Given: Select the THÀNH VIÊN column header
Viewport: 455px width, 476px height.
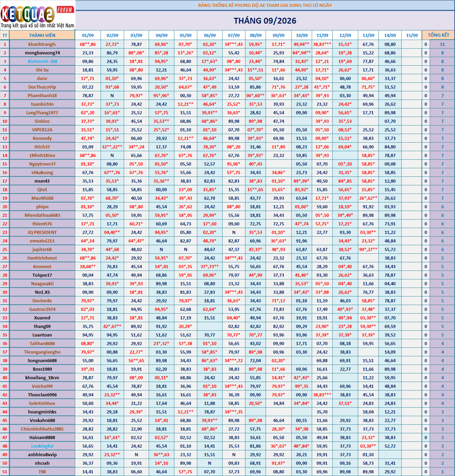Looking at the screenshot, I should tap(42, 35).
